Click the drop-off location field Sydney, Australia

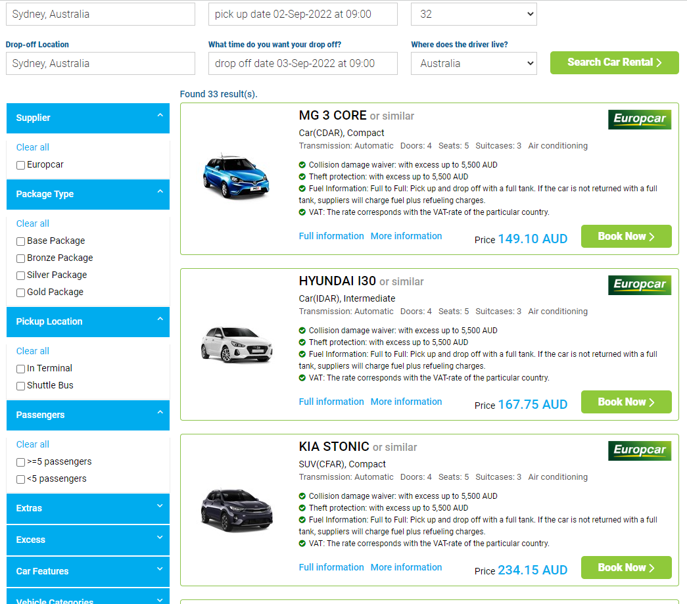tap(100, 64)
